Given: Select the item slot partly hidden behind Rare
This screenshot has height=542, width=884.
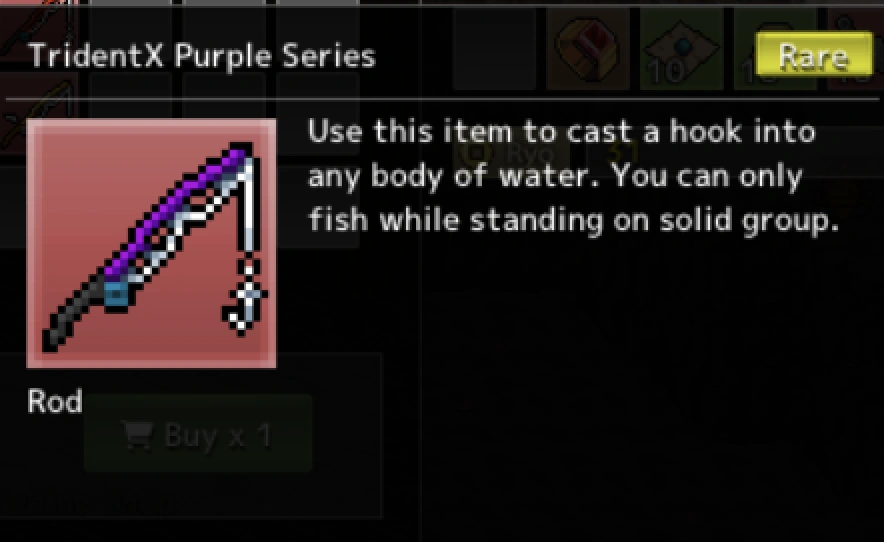Looking at the screenshot, I should coord(775,50).
